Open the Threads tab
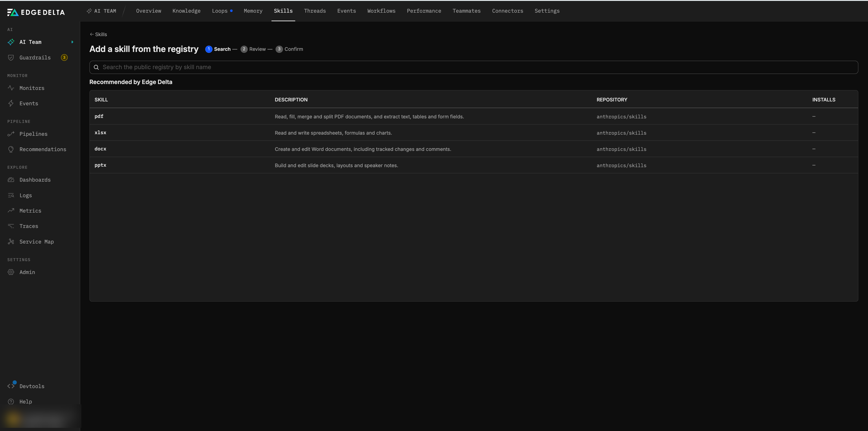Viewport: 868px width, 431px height. (x=315, y=11)
